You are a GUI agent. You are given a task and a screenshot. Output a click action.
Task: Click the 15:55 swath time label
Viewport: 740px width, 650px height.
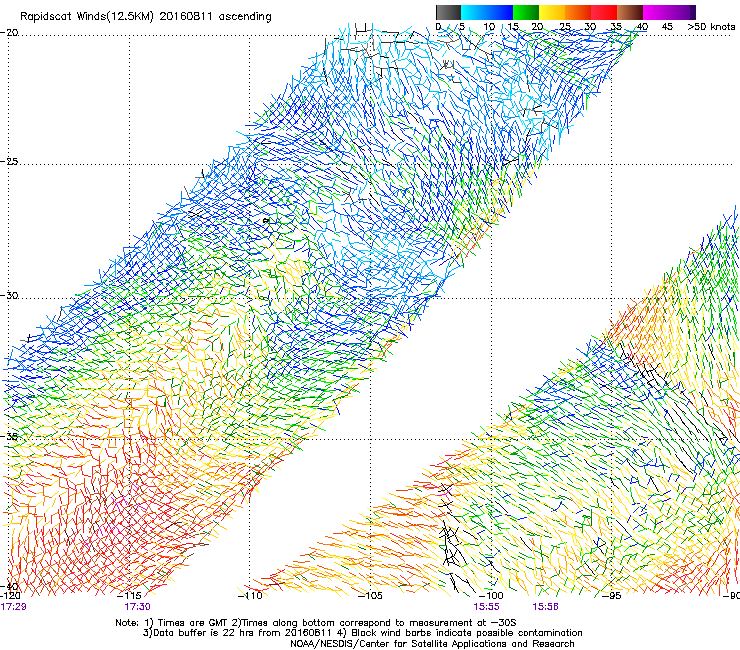coord(487,607)
